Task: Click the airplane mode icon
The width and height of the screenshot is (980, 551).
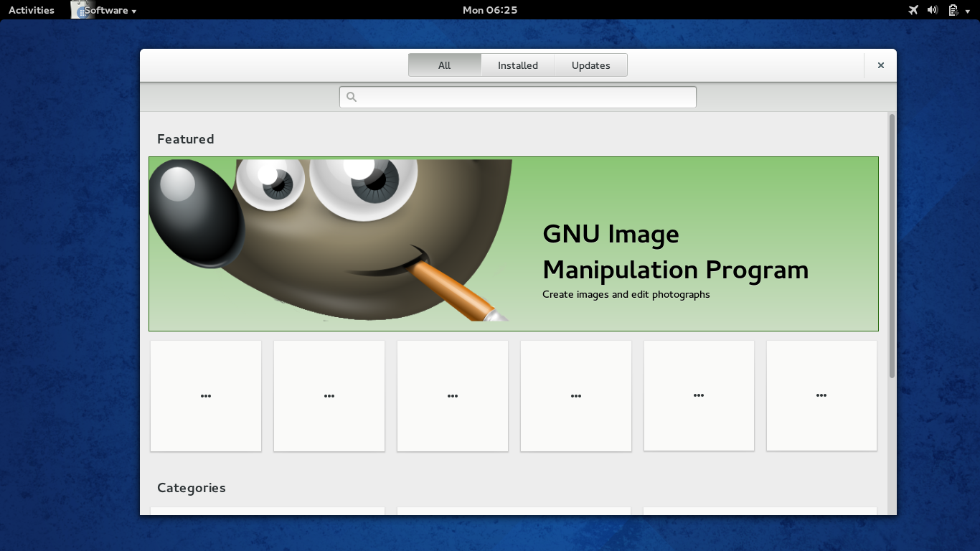Action: [x=913, y=10]
